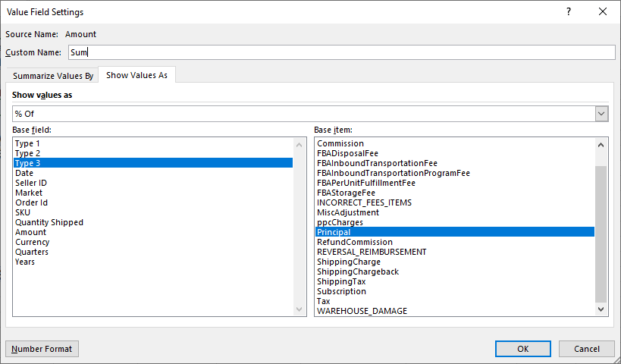Select Tax base item

pos(455,301)
